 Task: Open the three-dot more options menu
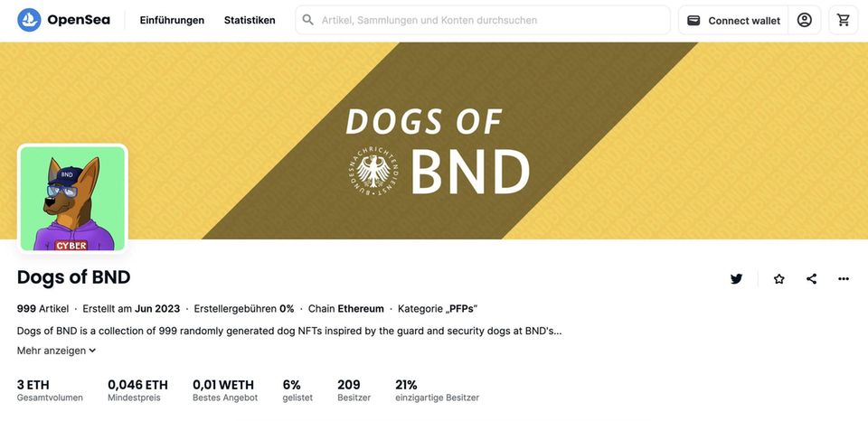[843, 279]
